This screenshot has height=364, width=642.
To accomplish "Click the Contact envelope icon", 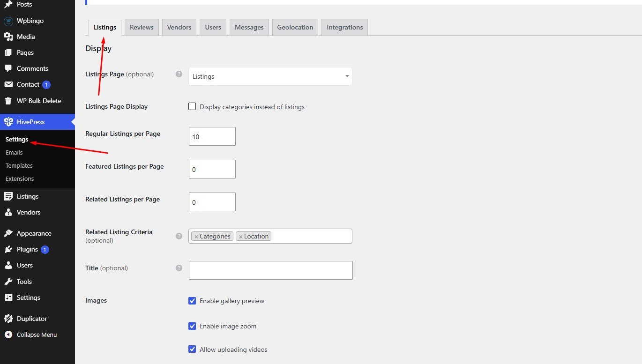I will (8, 85).
